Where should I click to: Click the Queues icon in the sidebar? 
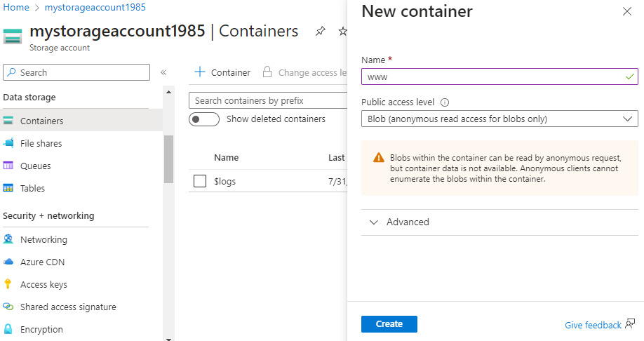tap(8, 166)
